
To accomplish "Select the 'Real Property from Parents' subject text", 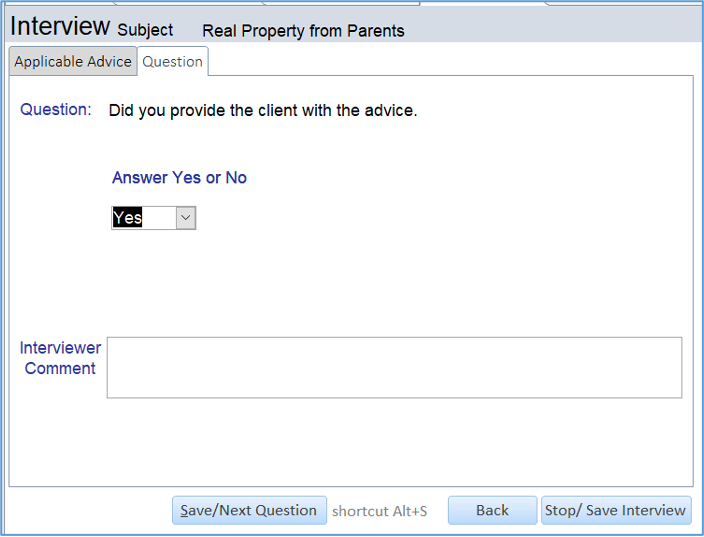I will pos(303,31).
